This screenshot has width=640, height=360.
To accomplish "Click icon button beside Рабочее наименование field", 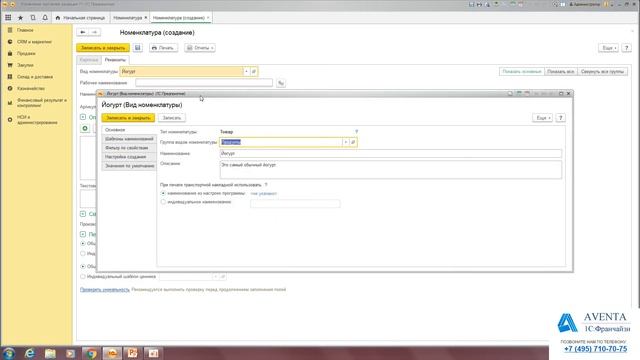I will click(x=281, y=83).
